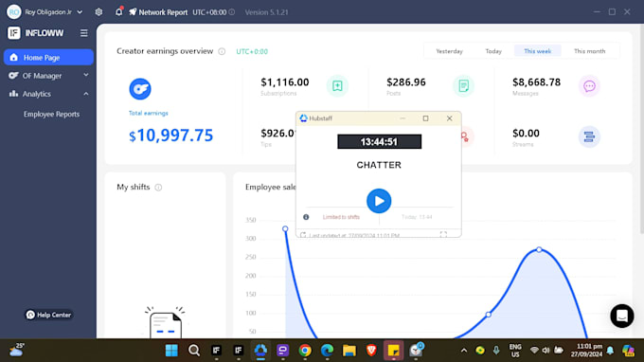Viewport: 644px width, 362px height.
Task: Click the Messages chat bubble icon
Action: (589, 86)
